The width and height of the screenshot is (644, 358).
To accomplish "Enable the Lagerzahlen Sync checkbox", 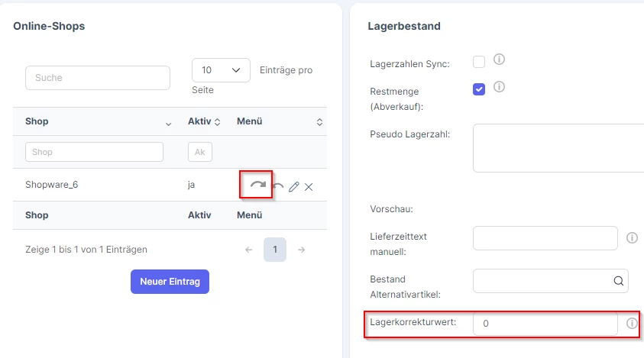I will (479, 62).
